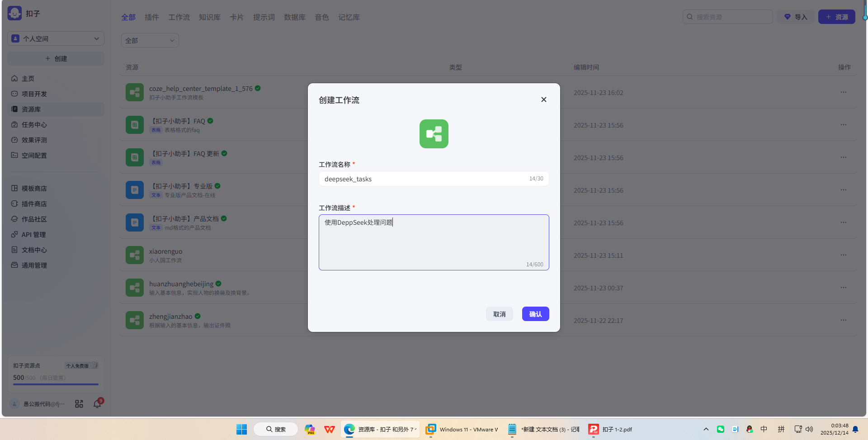Click the search icon in 搜索资源 box

tap(689, 17)
